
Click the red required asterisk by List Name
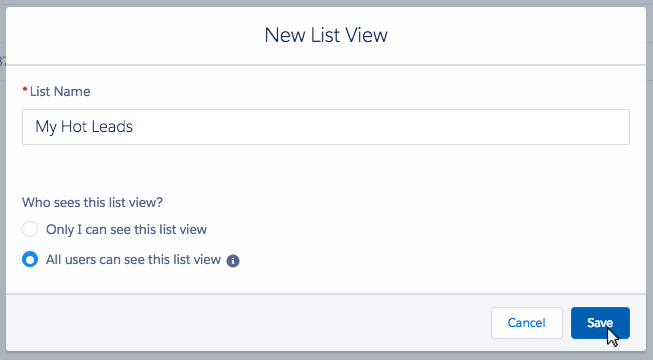pyautogui.click(x=25, y=90)
